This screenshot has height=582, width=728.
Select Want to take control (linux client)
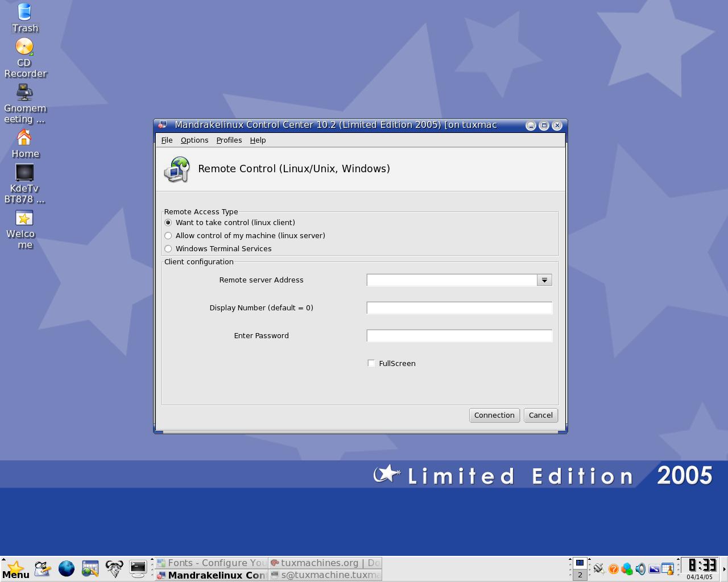(168, 223)
